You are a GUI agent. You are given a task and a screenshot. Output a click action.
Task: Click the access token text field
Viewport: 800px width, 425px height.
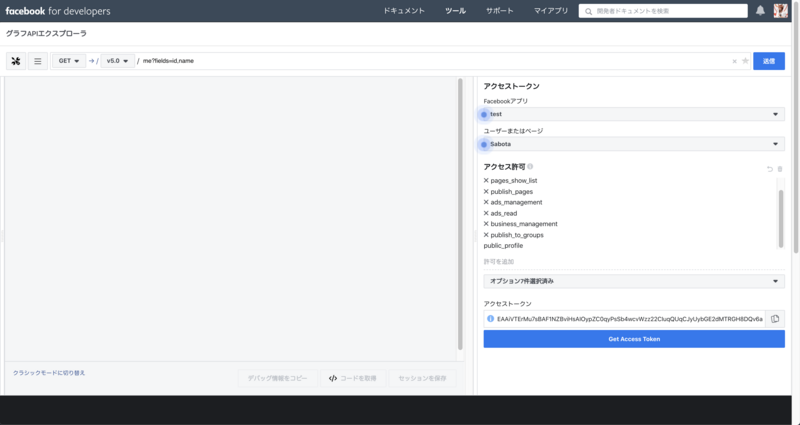[x=630, y=319]
